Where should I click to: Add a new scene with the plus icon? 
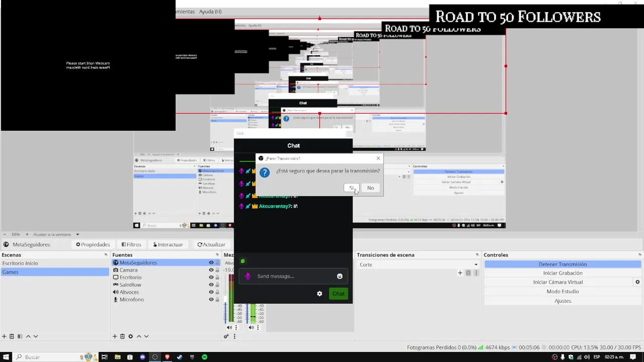pos(5,336)
